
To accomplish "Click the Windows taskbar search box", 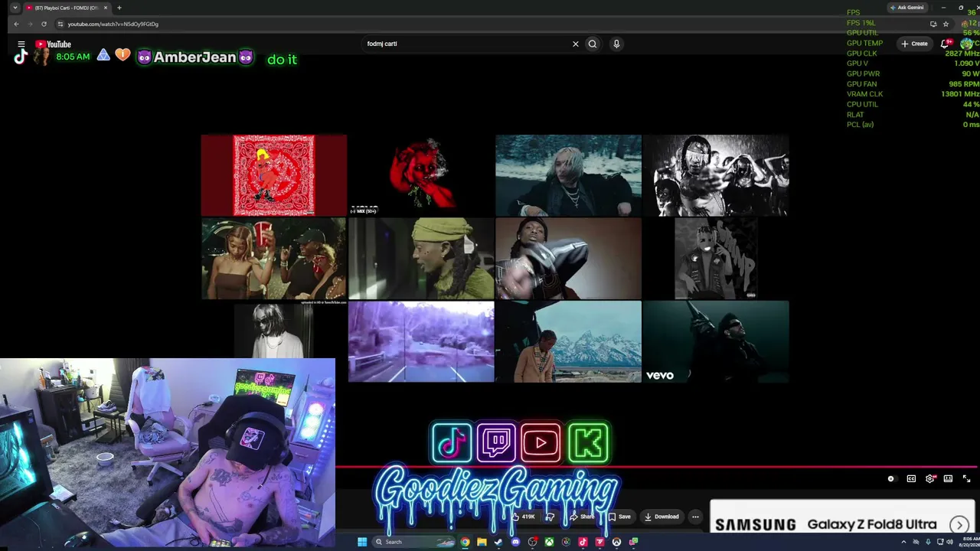I will (413, 542).
